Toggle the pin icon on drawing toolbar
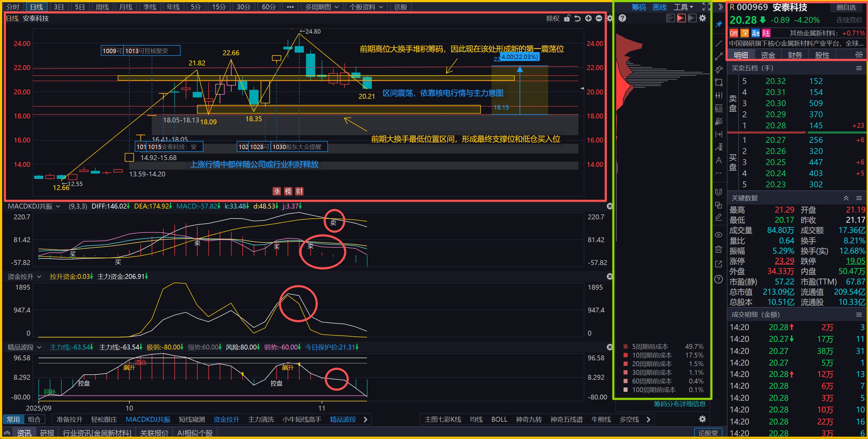Viewport: 868px width, 439px height. coord(719,24)
